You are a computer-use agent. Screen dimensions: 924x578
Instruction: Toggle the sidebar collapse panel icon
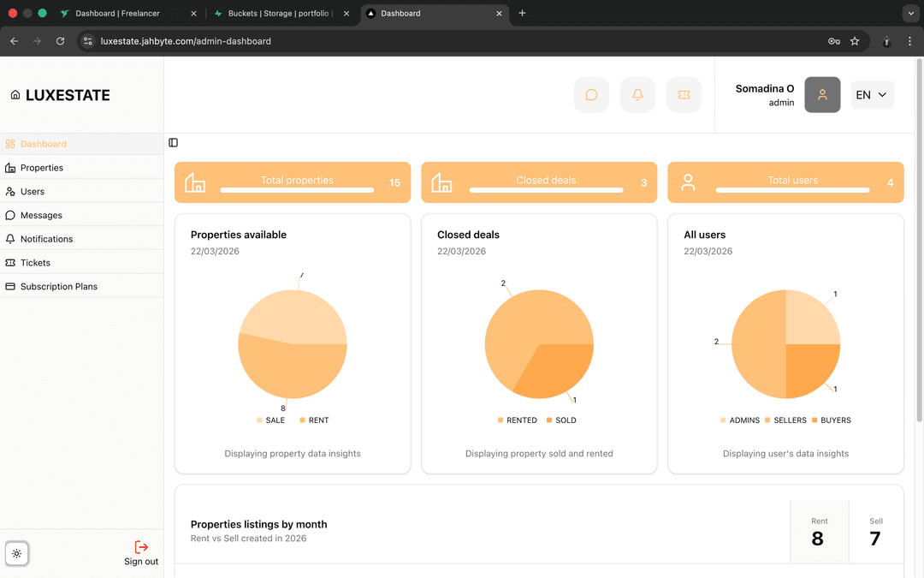[173, 142]
